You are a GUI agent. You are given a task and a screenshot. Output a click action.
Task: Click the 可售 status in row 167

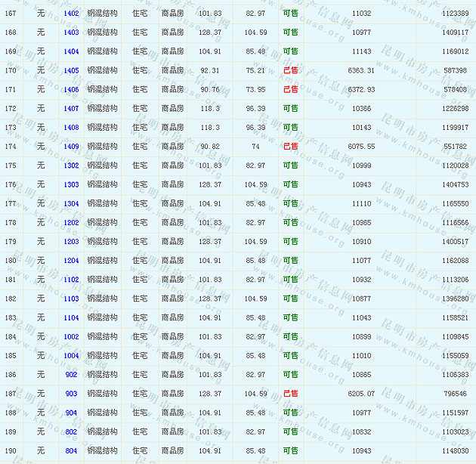[290, 14]
